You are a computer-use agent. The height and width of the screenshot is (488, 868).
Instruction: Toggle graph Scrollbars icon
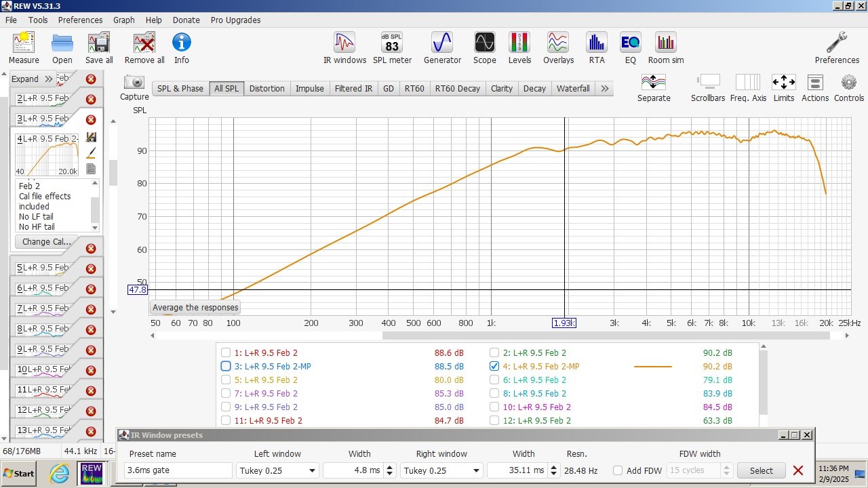click(708, 82)
